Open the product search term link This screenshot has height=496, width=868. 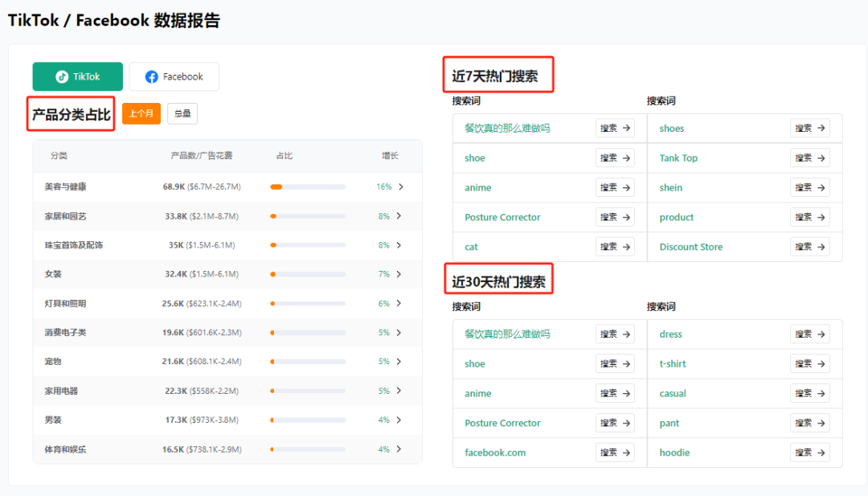point(676,217)
